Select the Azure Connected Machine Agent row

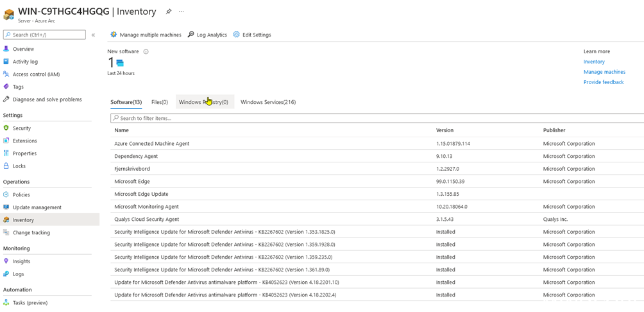pyautogui.click(x=377, y=144)
